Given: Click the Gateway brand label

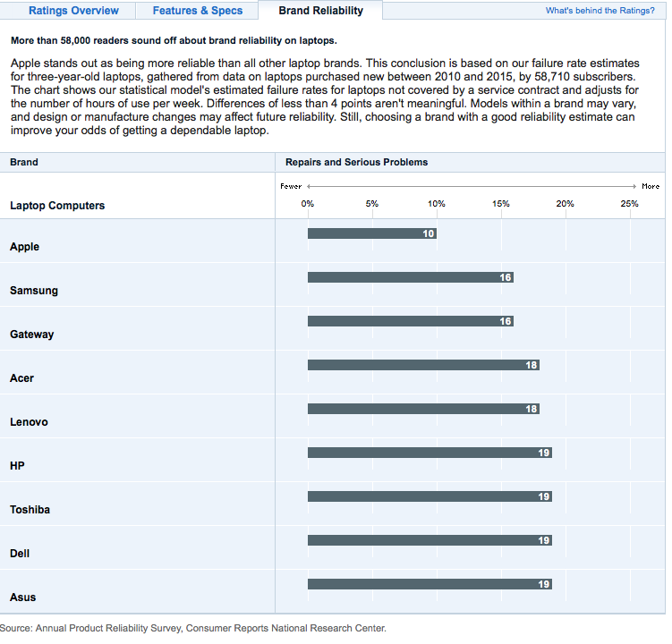Looking at the screenshot, I should click(31, 335).
